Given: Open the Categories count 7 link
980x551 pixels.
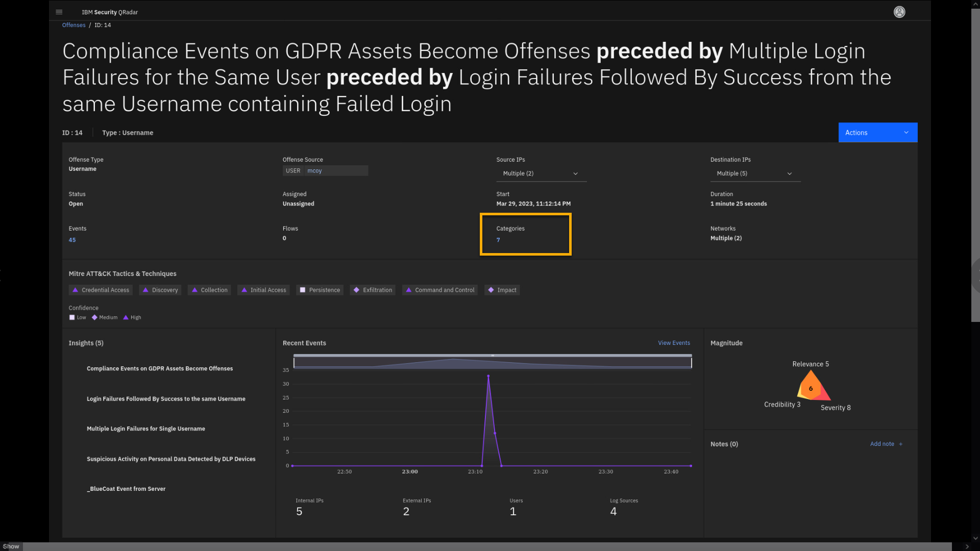Looking at the screenshot, I should 498,240.
